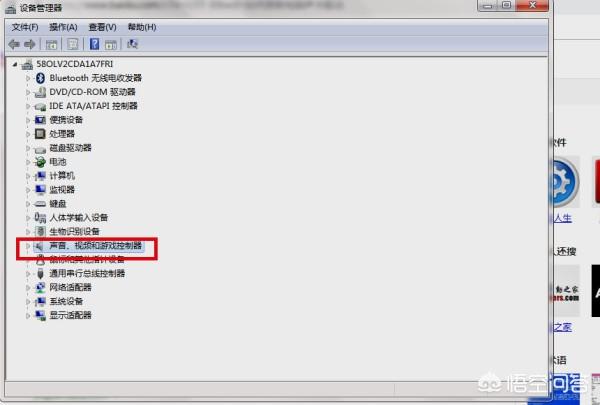Screen dimensions: 600x405
Task: Click the blue gear software thumbnail
Action: click(x=565, y=183)
